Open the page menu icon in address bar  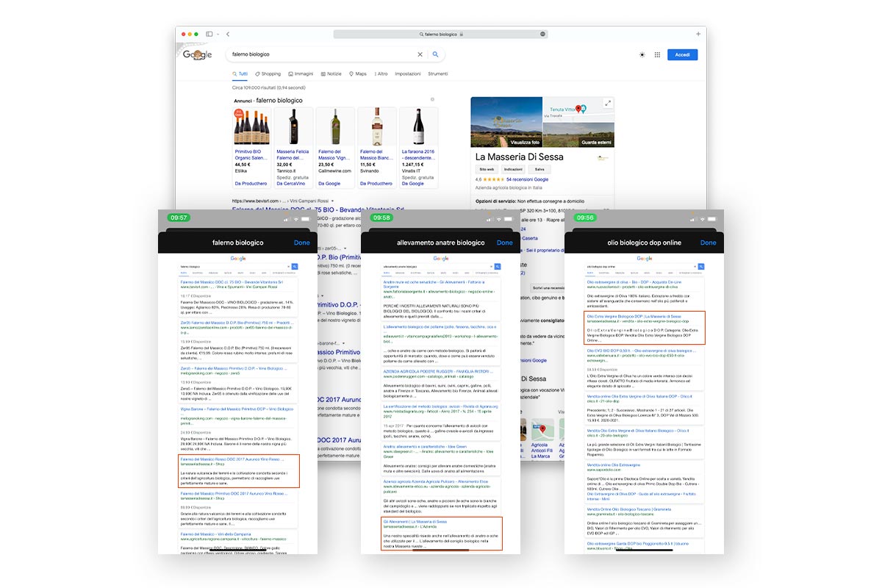542,34
